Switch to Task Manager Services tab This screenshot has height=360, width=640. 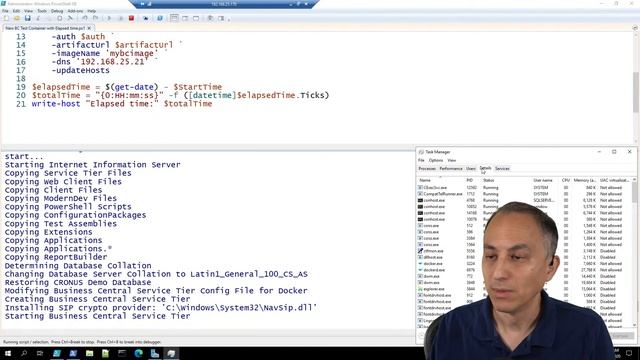[x=502, y=169]
